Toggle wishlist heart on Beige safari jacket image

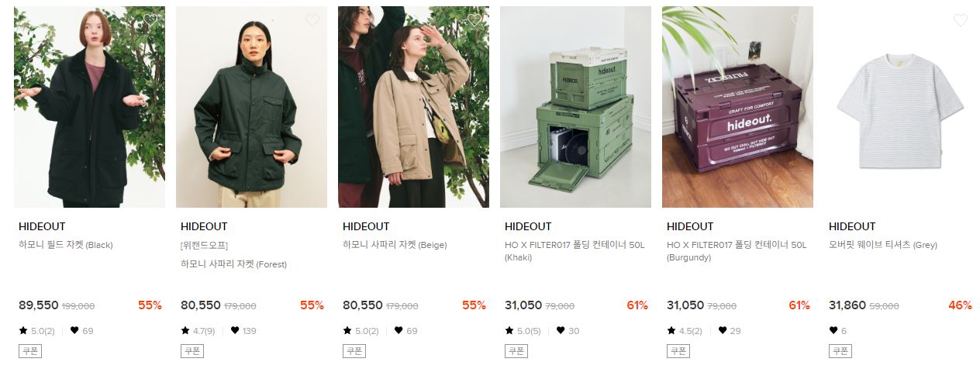[474, 20]
